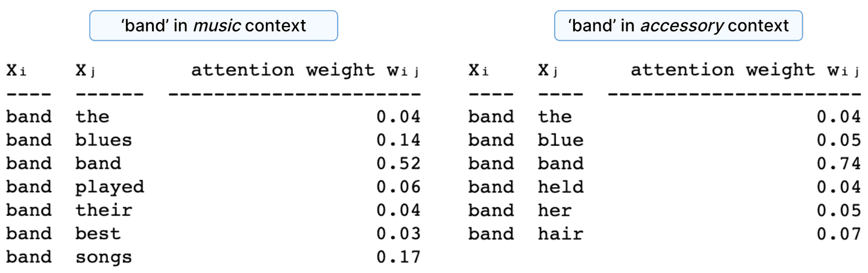Click the attention weight value 0.14
Image resolution: width=868 pixels, height=273 pixels.
(x=398, y=140)
